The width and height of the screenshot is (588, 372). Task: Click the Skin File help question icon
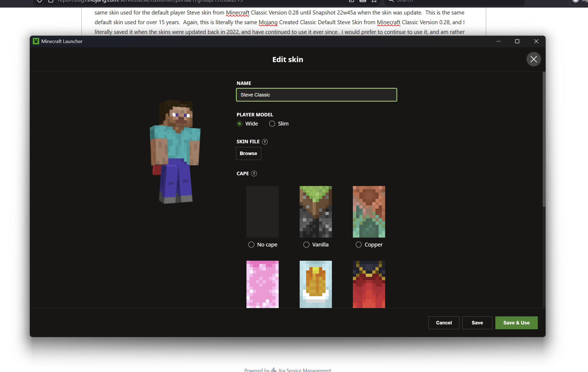(265, 142)
